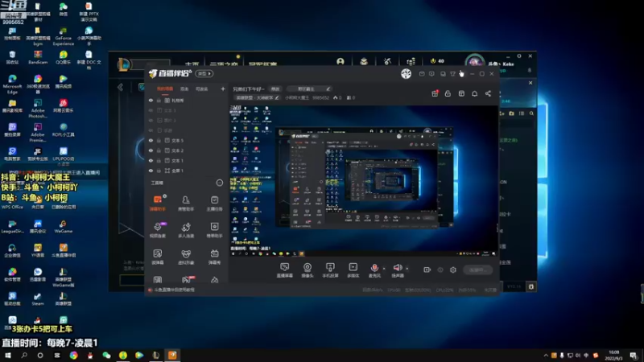The width and height of the screenshot is (644, 362).
Task: Click the search icon in the League friends panel
Action: tap(531, 113)
